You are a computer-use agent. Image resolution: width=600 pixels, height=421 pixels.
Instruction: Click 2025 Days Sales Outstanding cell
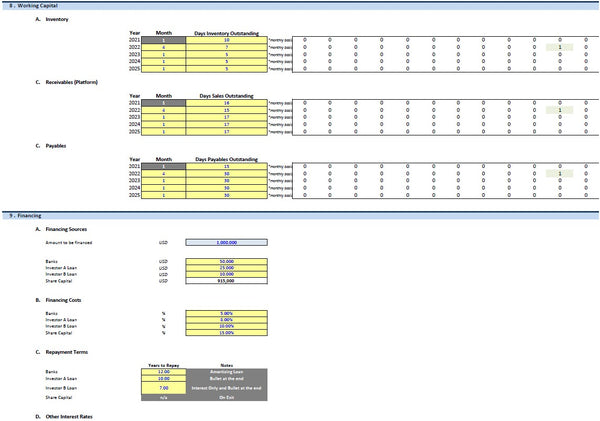(x=226, y=131)
